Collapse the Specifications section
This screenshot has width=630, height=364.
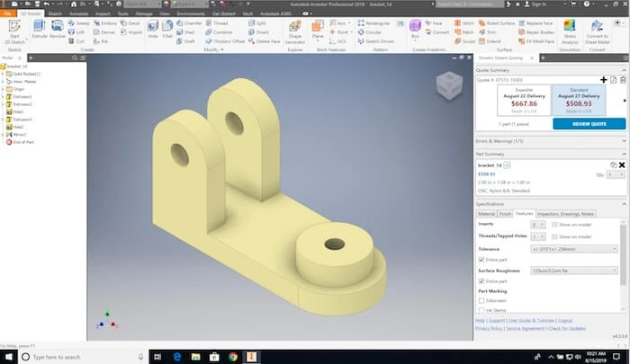[x=624, y=204]
